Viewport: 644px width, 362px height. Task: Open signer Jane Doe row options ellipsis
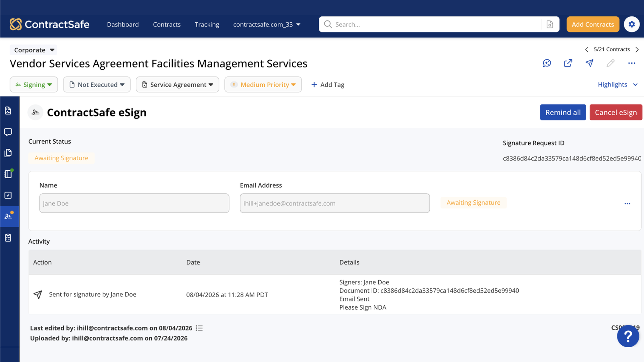(x=627, y=204)
